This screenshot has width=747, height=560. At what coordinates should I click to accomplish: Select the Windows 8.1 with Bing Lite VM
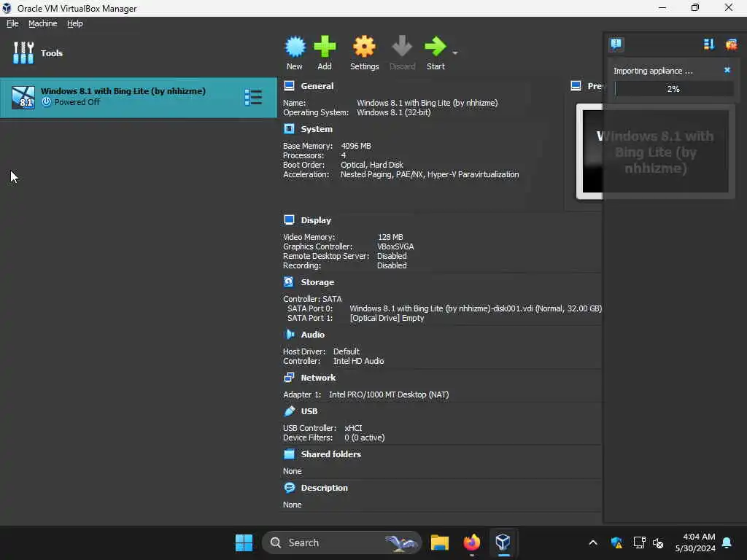tap(138, 97)
